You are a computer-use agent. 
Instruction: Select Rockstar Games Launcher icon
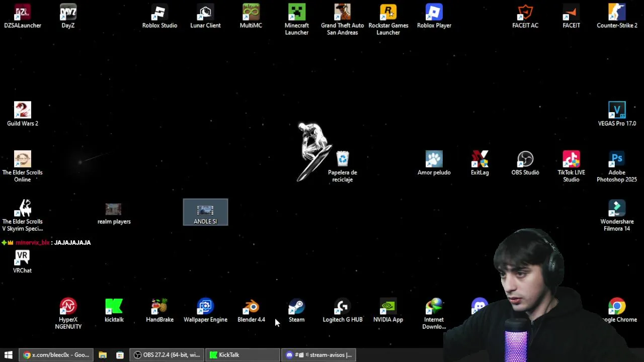coord(388,20)
